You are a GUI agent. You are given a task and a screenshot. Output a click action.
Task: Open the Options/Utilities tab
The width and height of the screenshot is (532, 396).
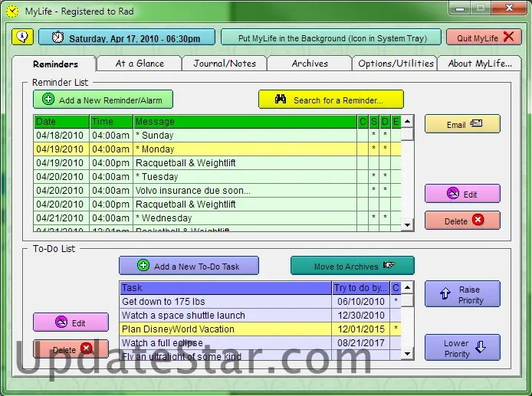click(x=395, y=64)
